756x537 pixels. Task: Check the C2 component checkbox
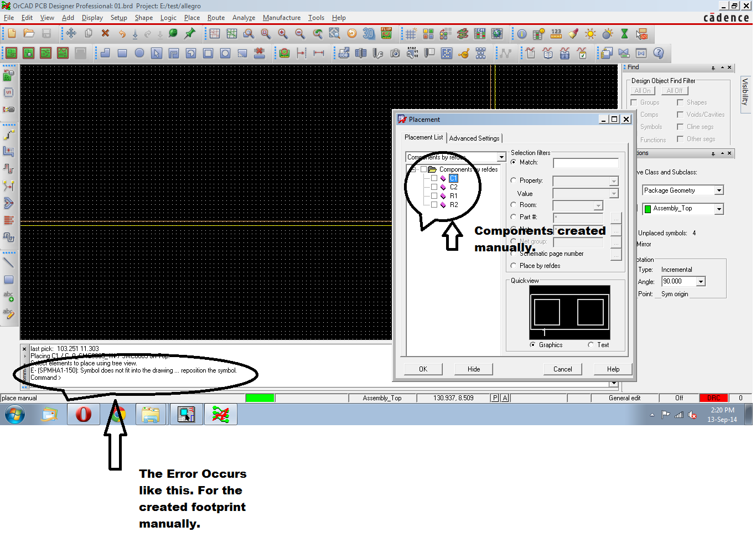click(x=434, y=187)
